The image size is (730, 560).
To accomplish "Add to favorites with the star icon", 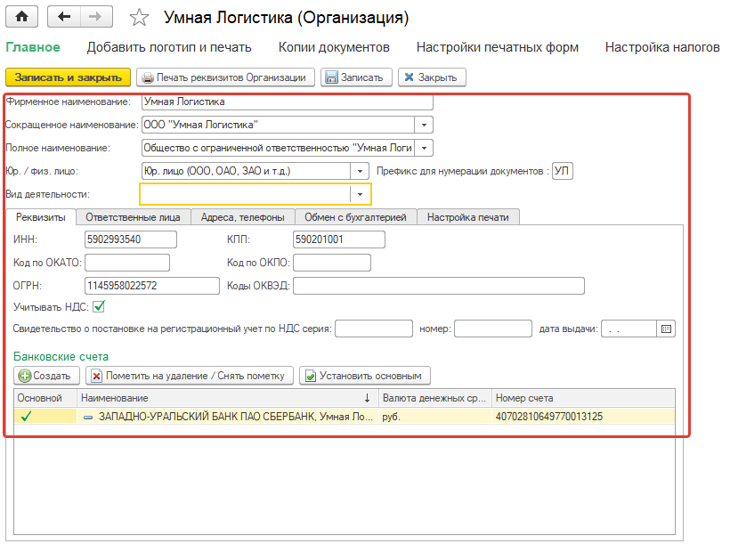I will tap(139, 18).
